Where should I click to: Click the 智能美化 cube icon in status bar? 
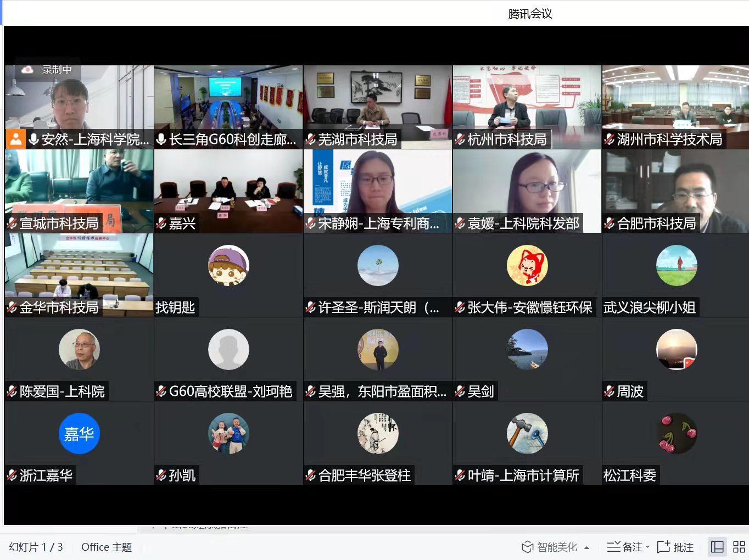(527, 547)
